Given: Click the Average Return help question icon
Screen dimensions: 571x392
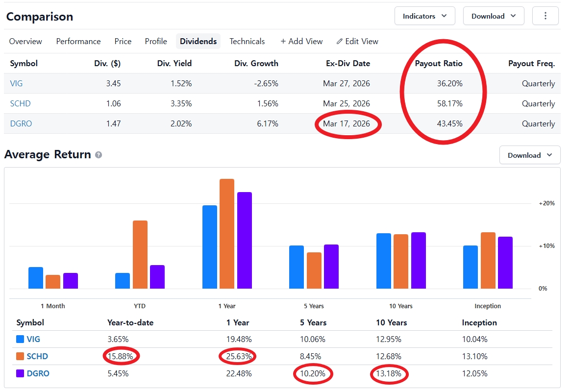Looking at the screenshot, I should point(99,155).
